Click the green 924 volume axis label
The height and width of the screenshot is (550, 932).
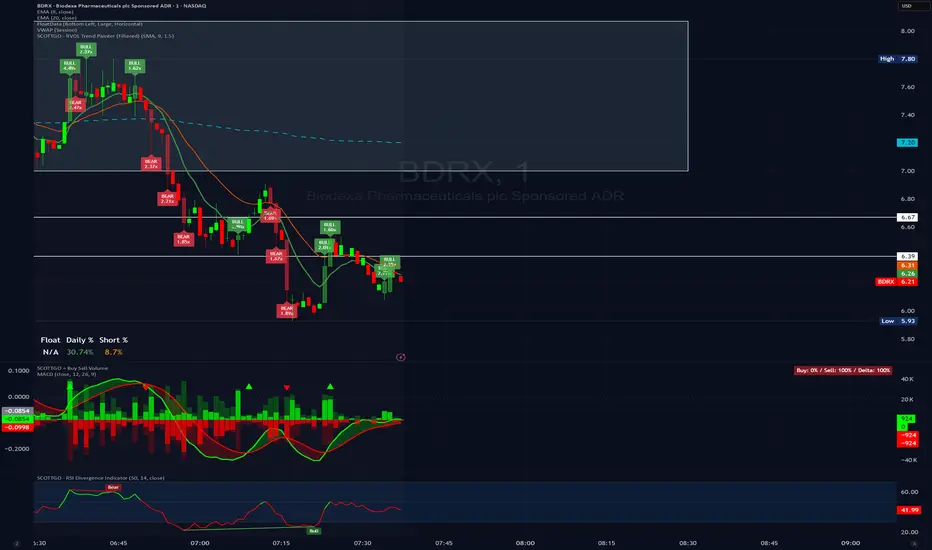click(906, 419)
